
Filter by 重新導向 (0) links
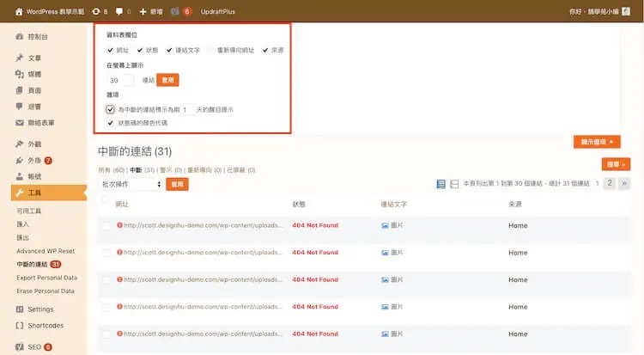pos(204,170)
